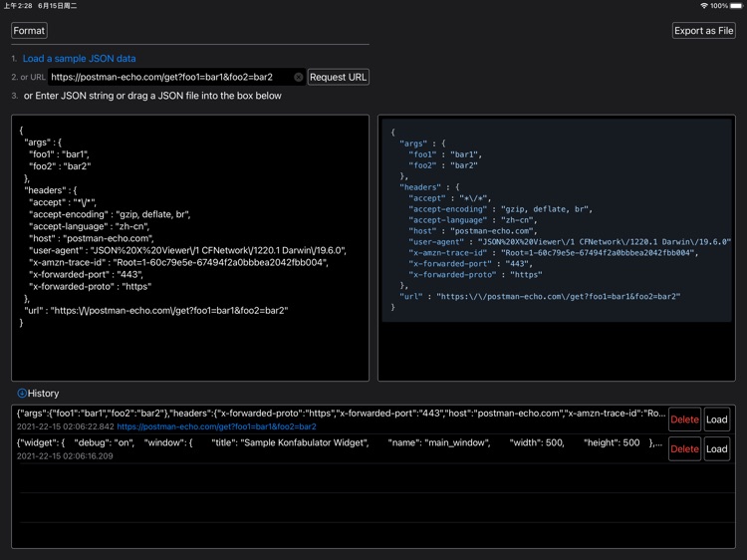Click timestamp 2021-22-15 02:06:16.209
747x560 pixels.
pyautogui.click(x=65, y=456)
